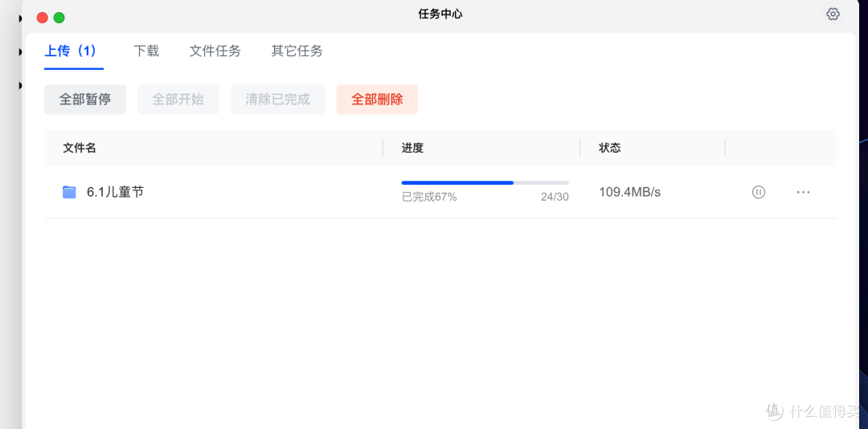
Task: Click the 进度 column header
Action: pyautogui.click(x=412, y=148)
